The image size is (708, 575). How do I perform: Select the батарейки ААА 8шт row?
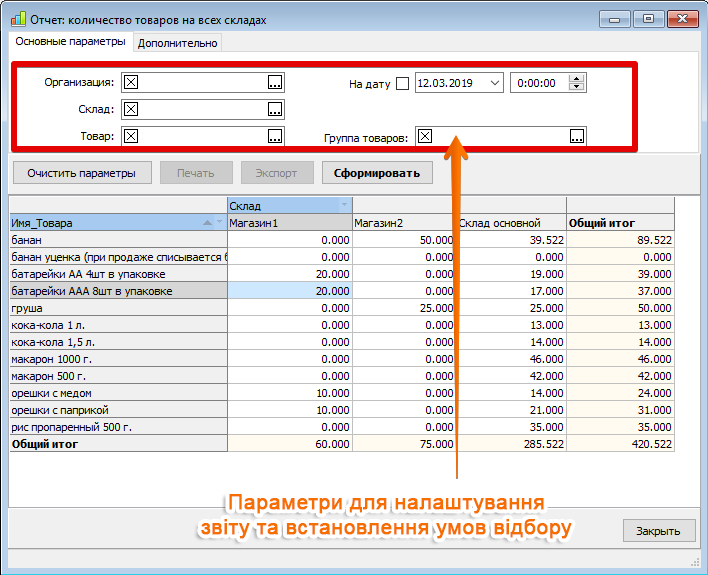118,291
